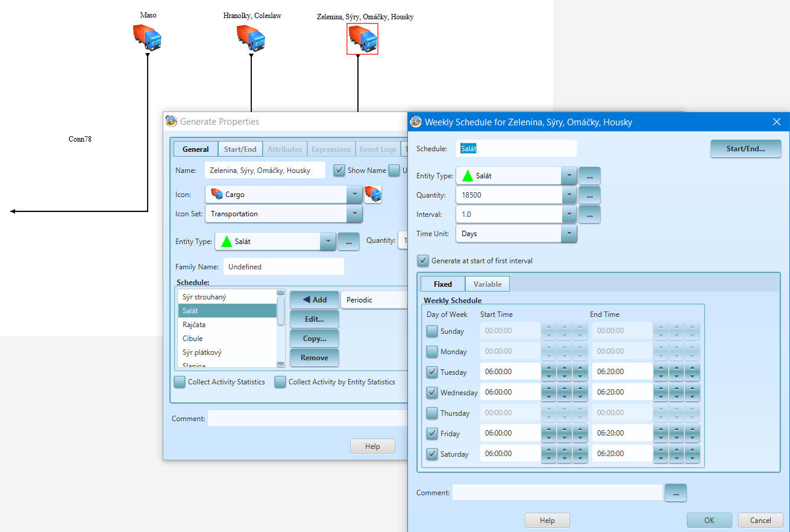Open the Quantity expression editor button

coord(589,195)
